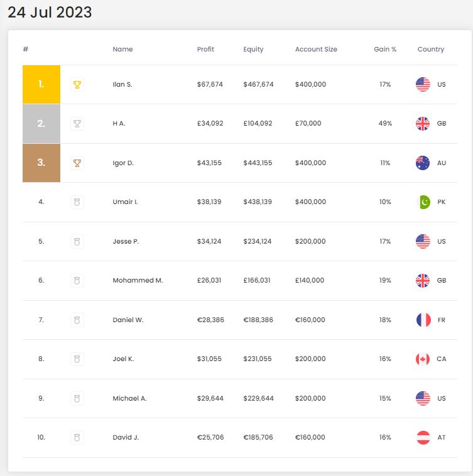The image size is (473, 476).
Task: Select the Pakistan flag icon in row 4
Action: (424, 202)
